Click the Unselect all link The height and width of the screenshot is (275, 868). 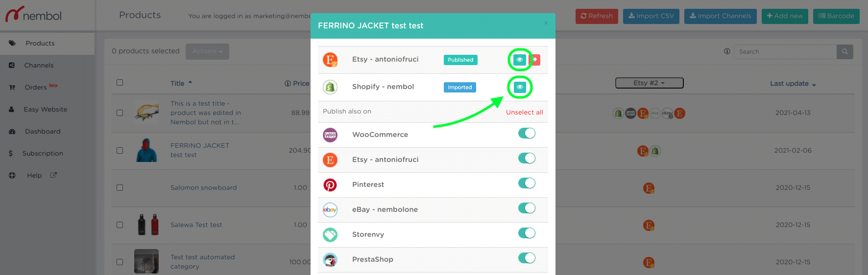point(525,112)
